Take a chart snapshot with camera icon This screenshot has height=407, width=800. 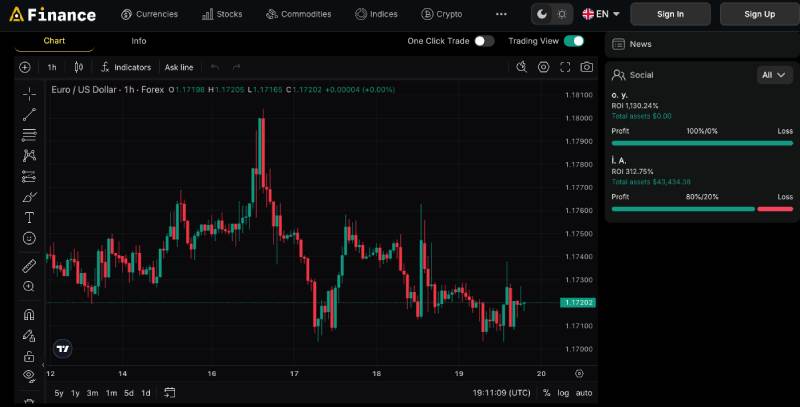587,67
